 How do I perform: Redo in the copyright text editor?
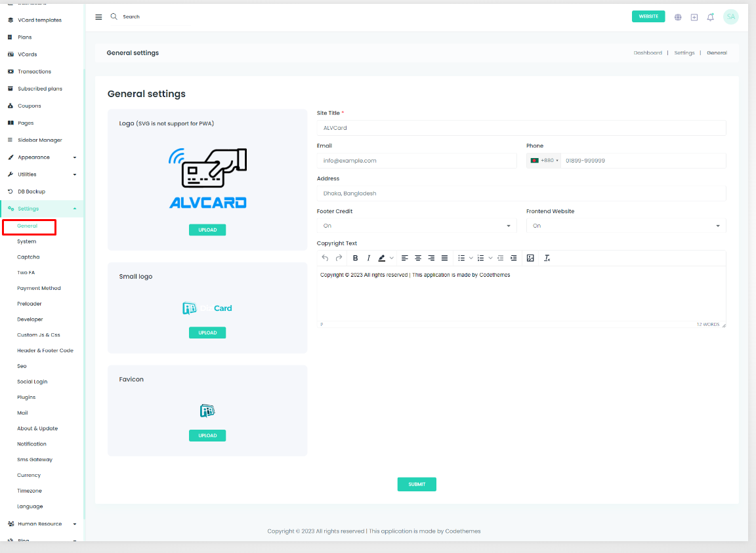tap(339, 258)
